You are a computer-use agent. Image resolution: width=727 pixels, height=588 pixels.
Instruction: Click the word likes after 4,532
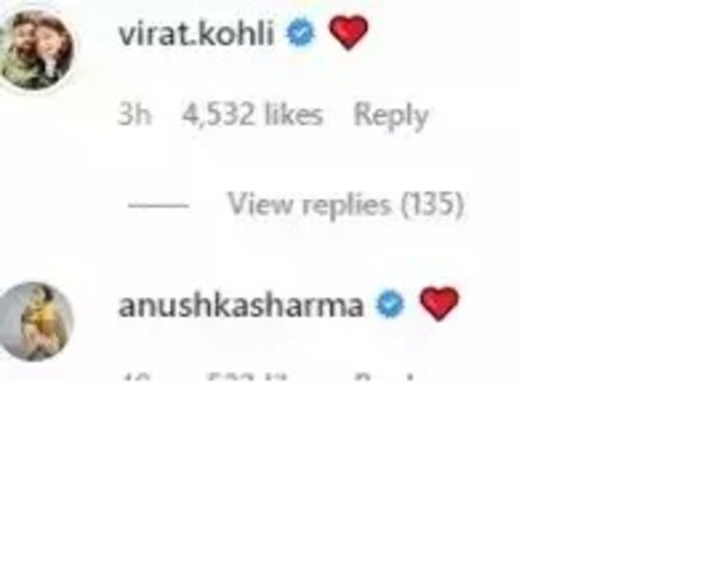(293, 114)
